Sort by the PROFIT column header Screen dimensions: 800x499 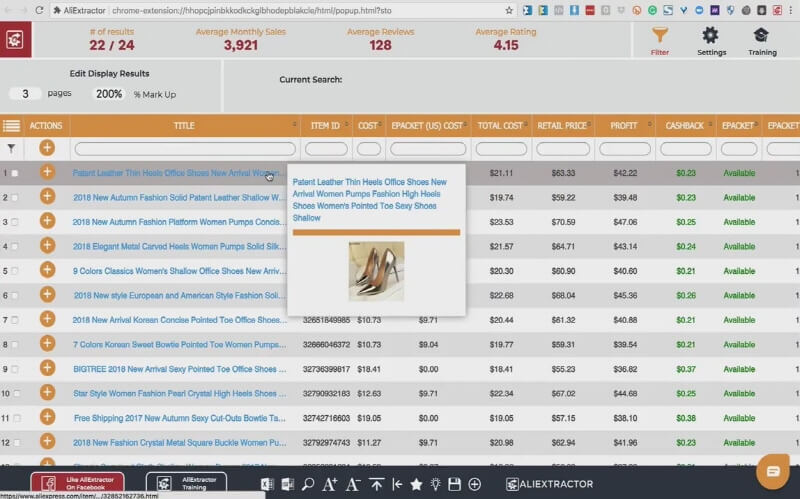pyautogui.click(x=624, y=126)
